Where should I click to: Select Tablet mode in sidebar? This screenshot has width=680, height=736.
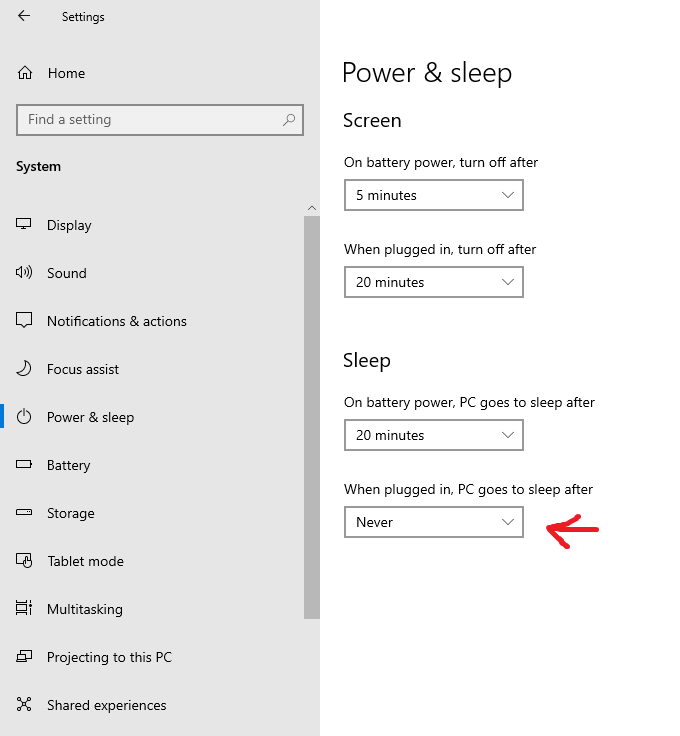tap(85, 561)
